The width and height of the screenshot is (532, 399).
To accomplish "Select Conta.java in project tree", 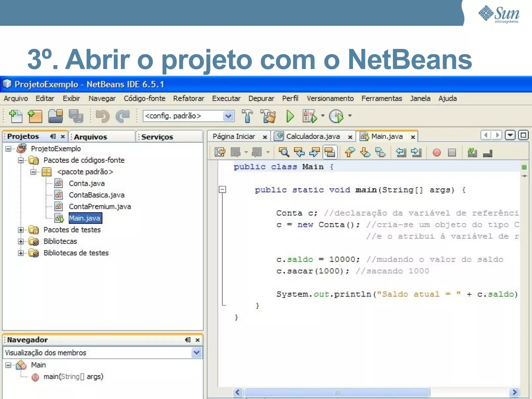I will [87, 183].
